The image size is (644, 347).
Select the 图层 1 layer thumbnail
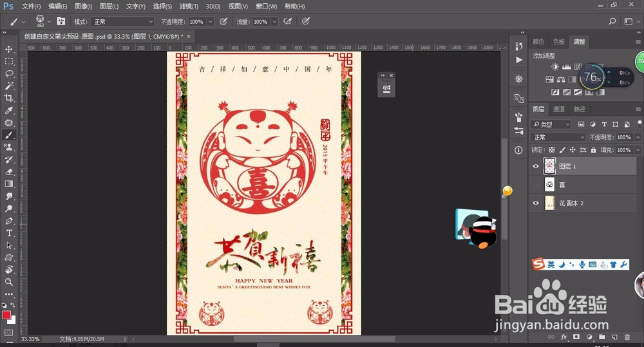[549, 166]
